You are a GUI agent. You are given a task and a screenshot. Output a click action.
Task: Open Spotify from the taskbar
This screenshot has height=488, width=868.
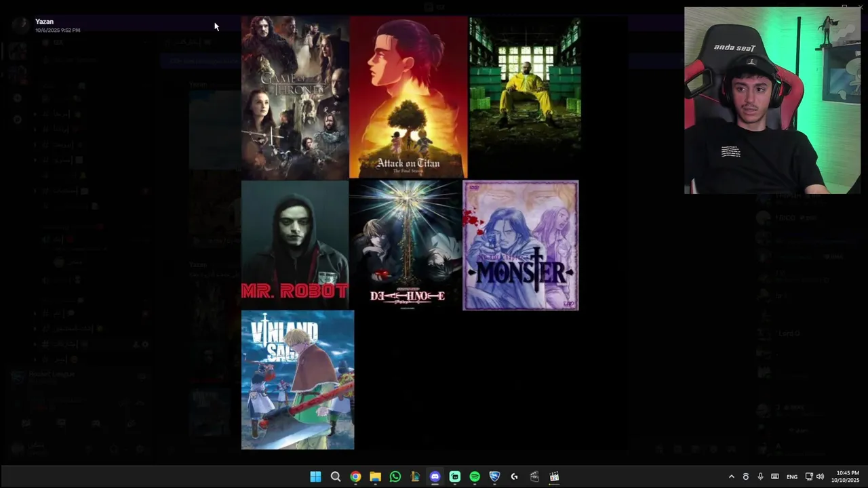(x=475, y=476)
